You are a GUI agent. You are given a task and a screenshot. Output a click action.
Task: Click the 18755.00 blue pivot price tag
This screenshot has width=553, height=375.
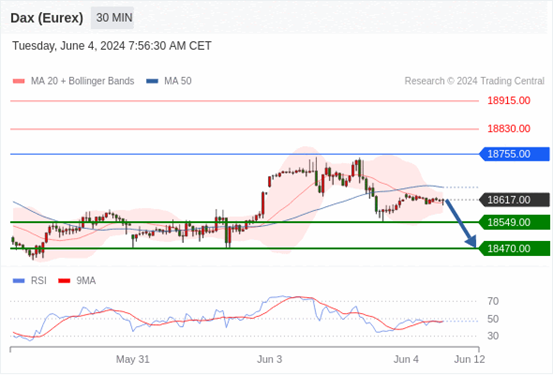[x=515, y=154]
